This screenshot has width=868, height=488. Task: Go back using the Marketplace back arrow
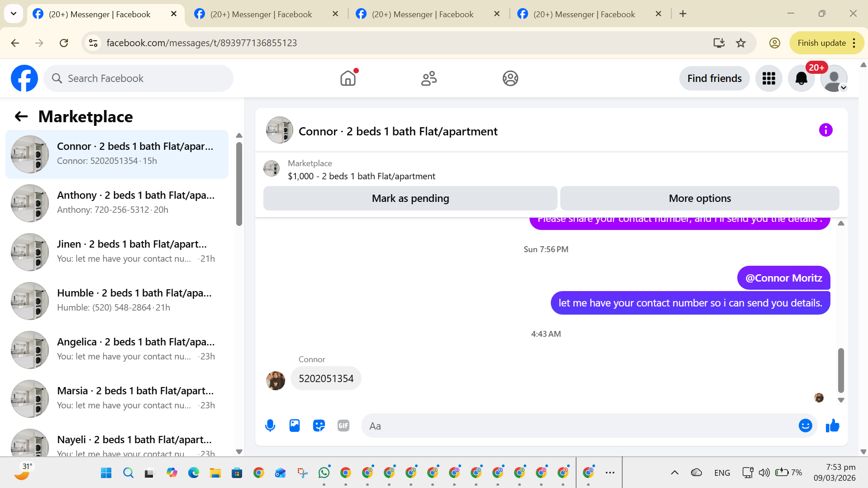[21, 117]
